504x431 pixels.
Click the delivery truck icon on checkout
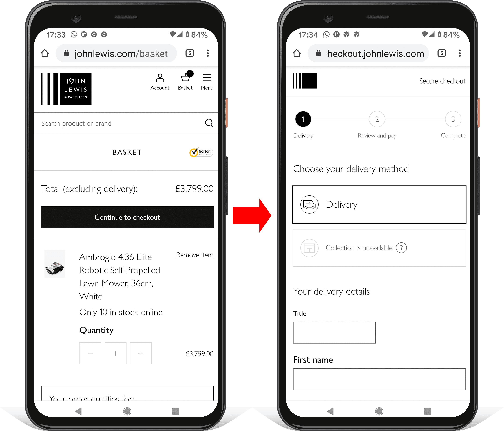coord(309,204)
